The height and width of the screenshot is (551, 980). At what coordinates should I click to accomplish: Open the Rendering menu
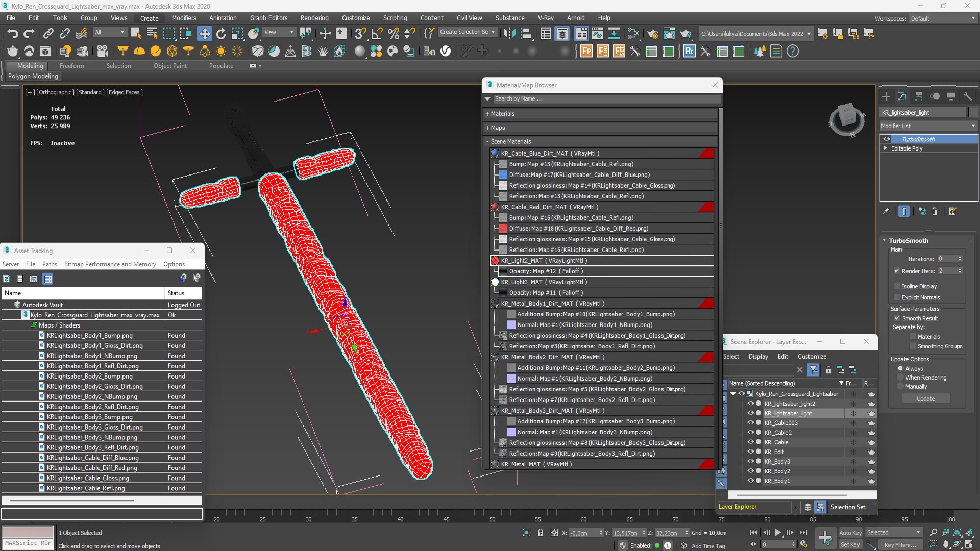314,18
